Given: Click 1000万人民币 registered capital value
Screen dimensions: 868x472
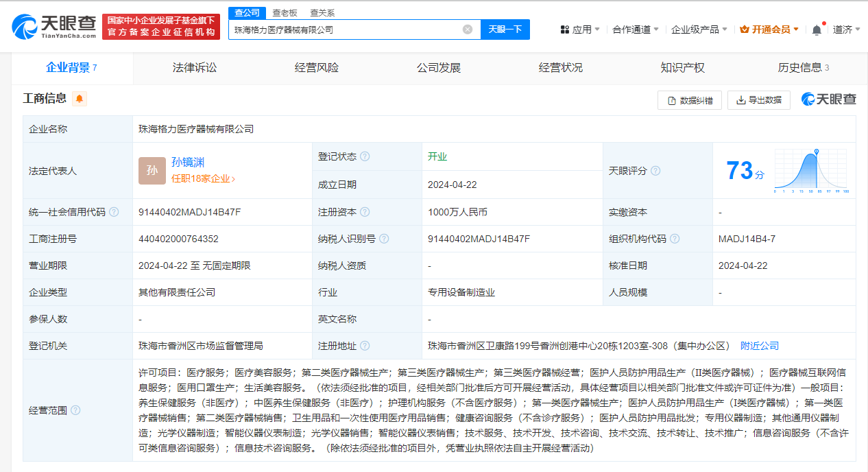Looking at the screenshot, I should [x=457, y=213].
